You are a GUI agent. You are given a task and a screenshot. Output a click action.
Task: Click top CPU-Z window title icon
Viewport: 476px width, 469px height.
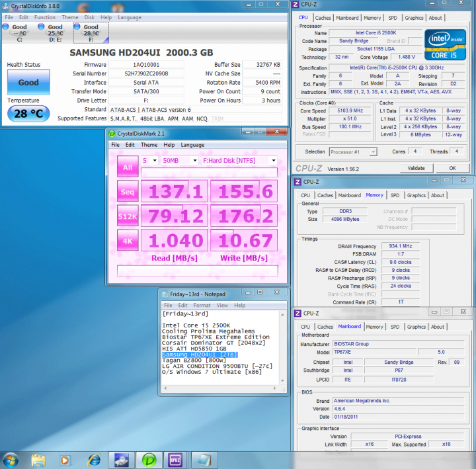296,5
